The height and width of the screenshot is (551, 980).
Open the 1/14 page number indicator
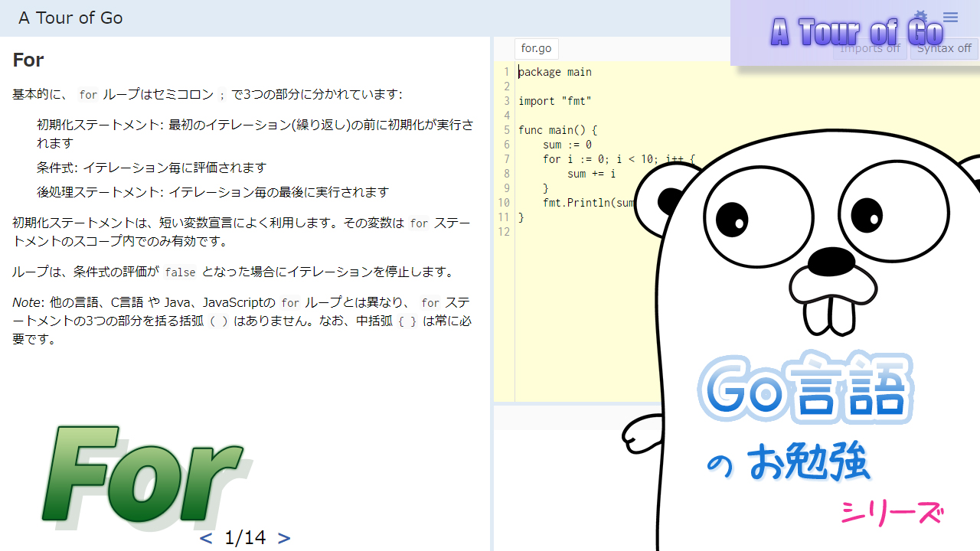(x=245, y=538)
